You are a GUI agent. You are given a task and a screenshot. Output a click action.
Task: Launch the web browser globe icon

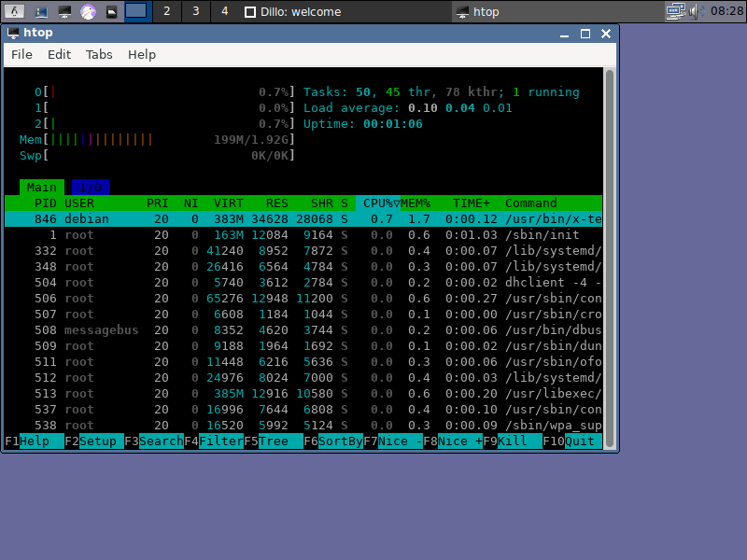pyautogui.click(x=88, y=11)
